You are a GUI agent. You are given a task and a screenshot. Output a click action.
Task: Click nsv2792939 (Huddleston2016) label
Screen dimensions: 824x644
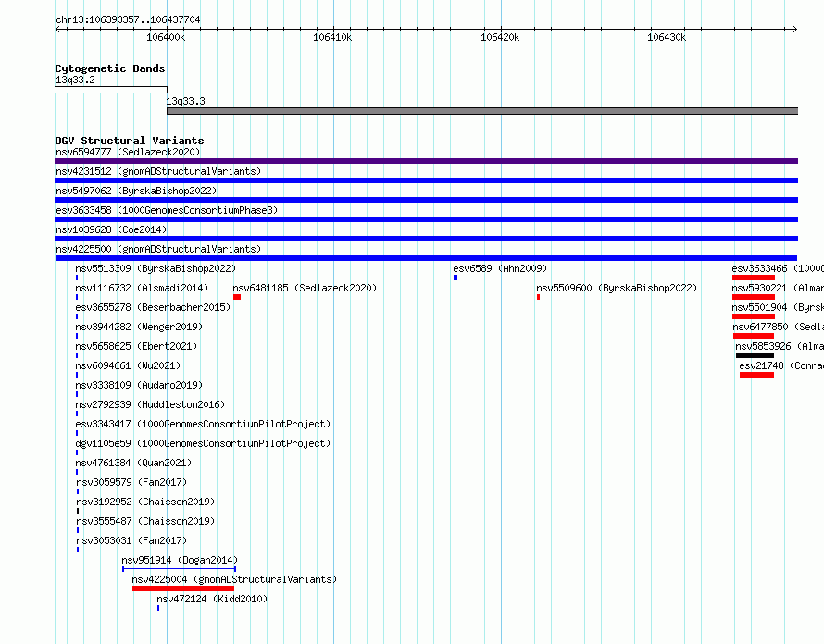tap(150, 404)
